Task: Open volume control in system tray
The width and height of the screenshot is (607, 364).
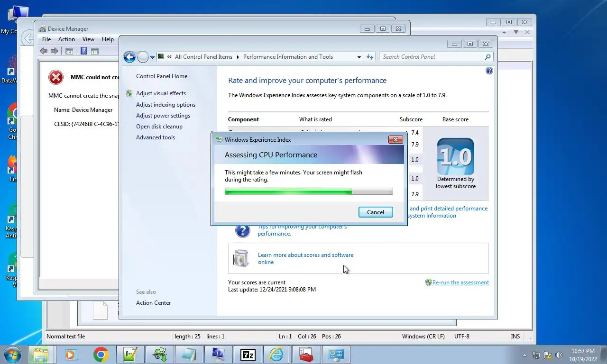Action: click(559, 355)
